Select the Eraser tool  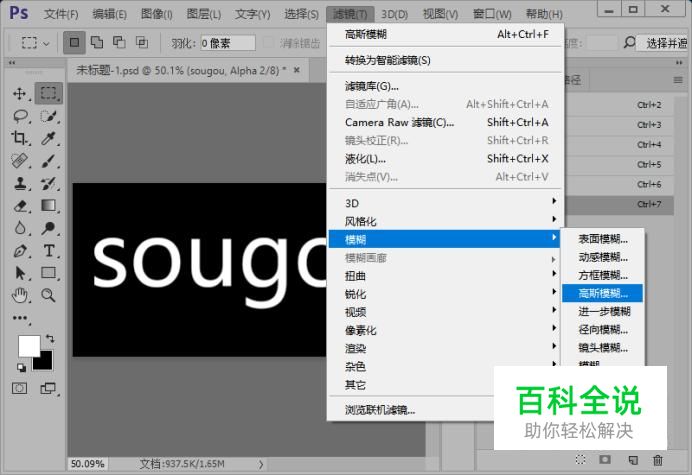click(x=19, y=206)
